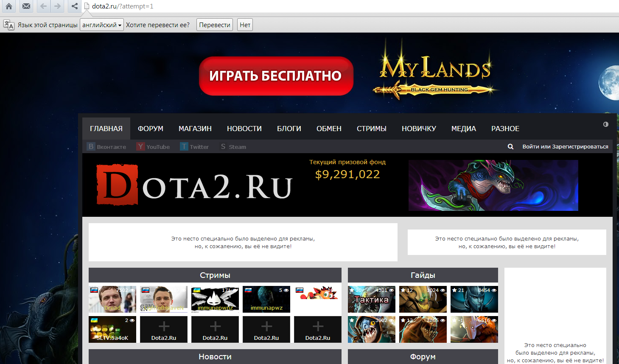Open the Slark hero banner image
Viewport: 619px width, 364px height.
click(x=493, y=185)
